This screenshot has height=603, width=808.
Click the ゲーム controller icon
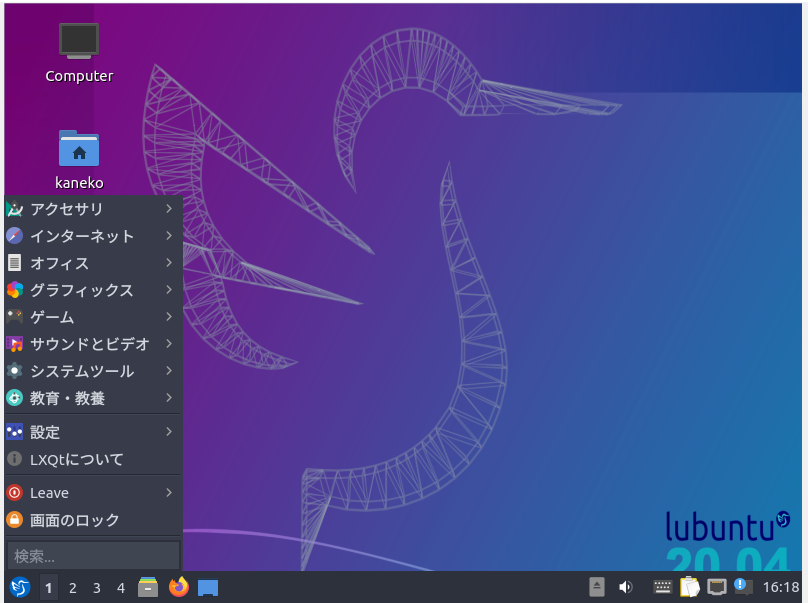(14, 316)
